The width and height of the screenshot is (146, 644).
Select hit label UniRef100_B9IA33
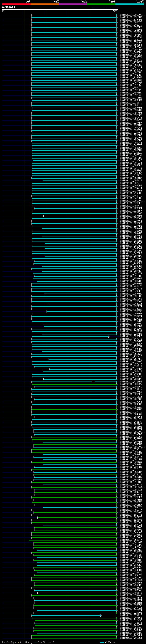click(x=131, y=32)
